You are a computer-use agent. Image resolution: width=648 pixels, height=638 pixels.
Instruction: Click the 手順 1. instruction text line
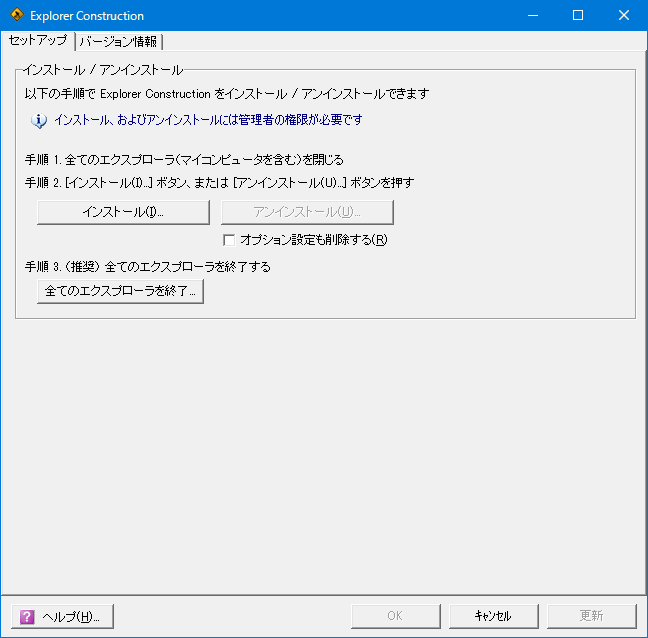click(x=184, y=160)
